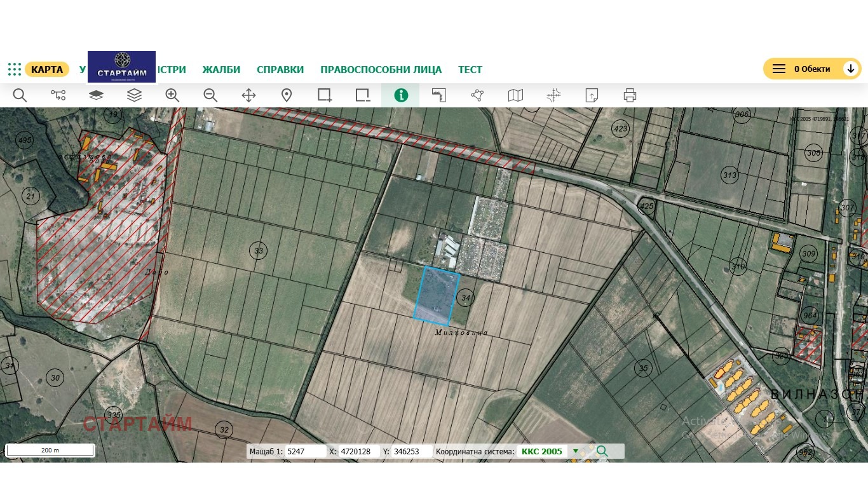Select the zoom in tool

172,95
